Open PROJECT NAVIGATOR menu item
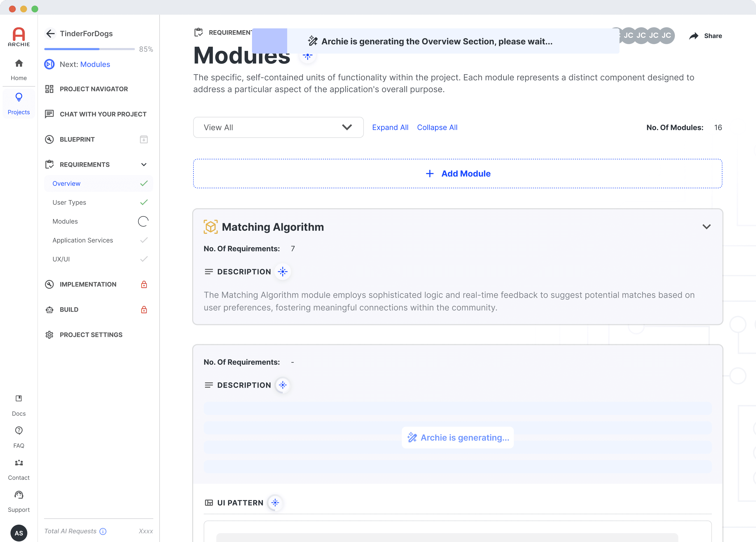This screenshot has width=756, height=542. (x=94, y=89)
